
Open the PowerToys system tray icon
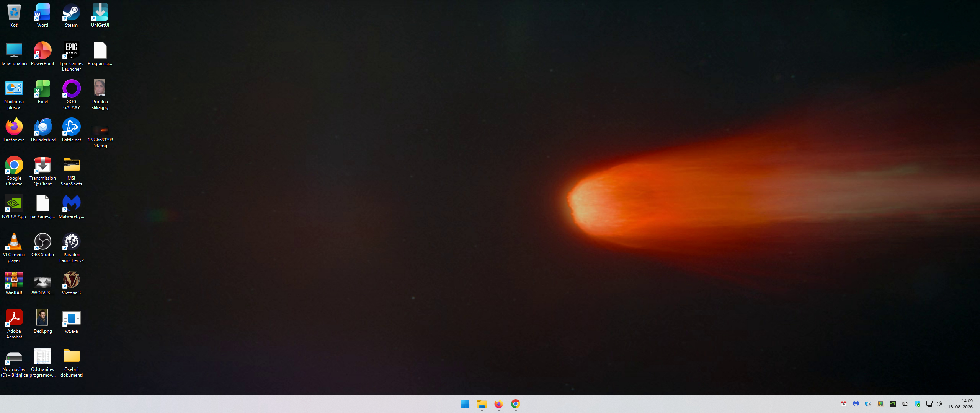pyautogui.click(x=880, y=404)
